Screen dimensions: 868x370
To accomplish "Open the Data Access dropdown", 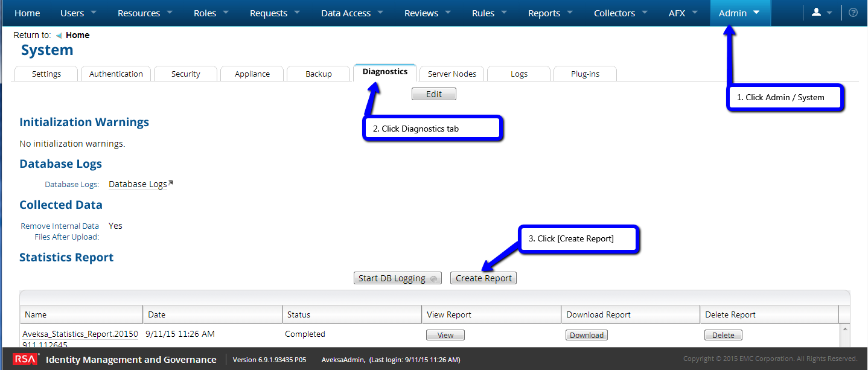I will tap(346, 12).
